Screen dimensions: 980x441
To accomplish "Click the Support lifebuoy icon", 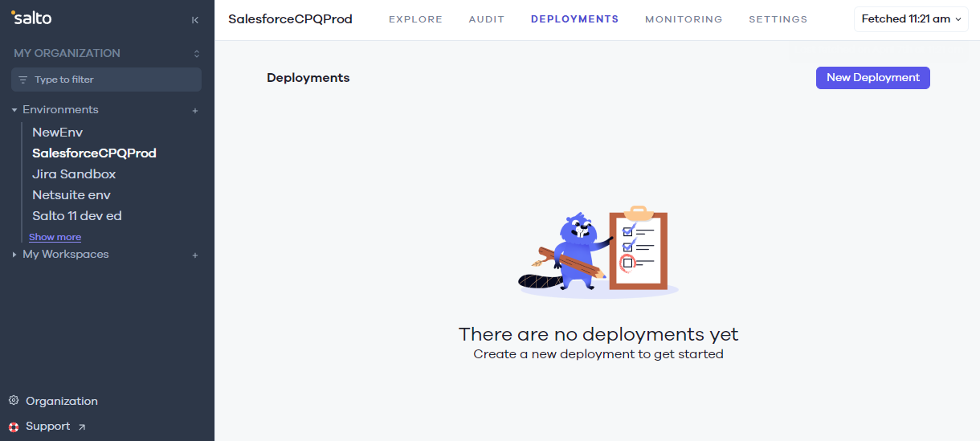I will point(14,427).
